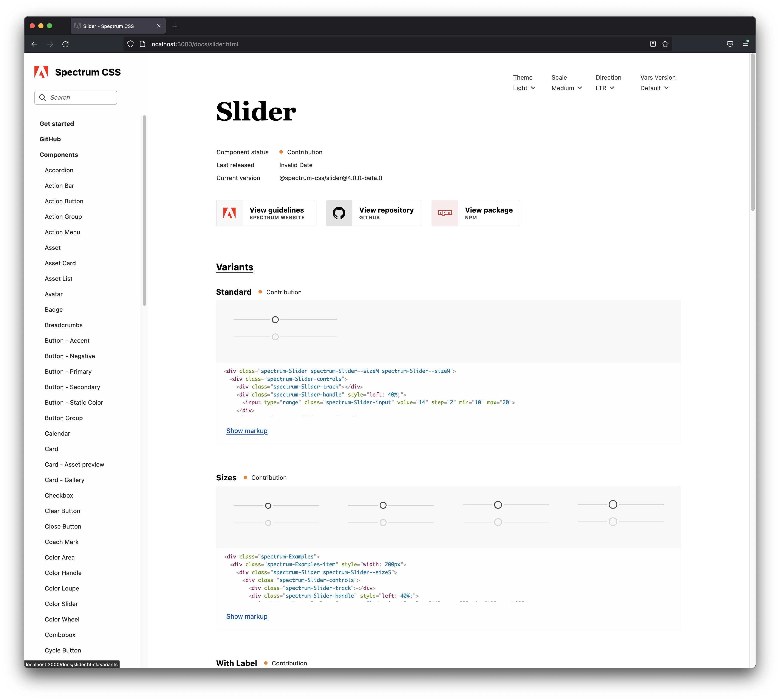Click the View repository GitHub button
The height and width of the screenshot is (700, 780).
point(373,213)
